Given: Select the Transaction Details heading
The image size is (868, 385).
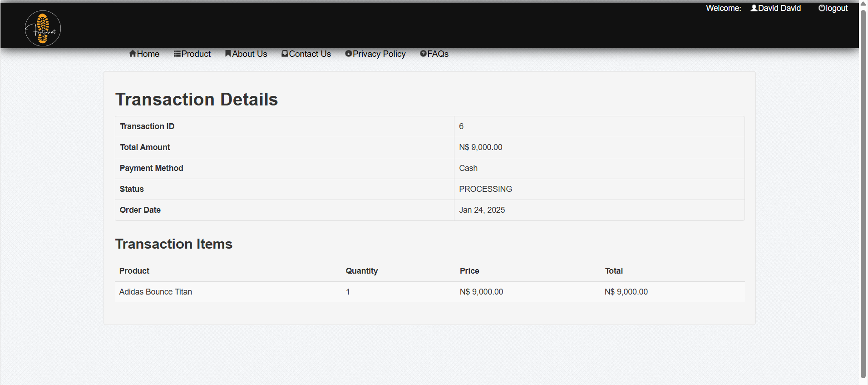Looking at the screenshot, I should click(x=197, y=100).
